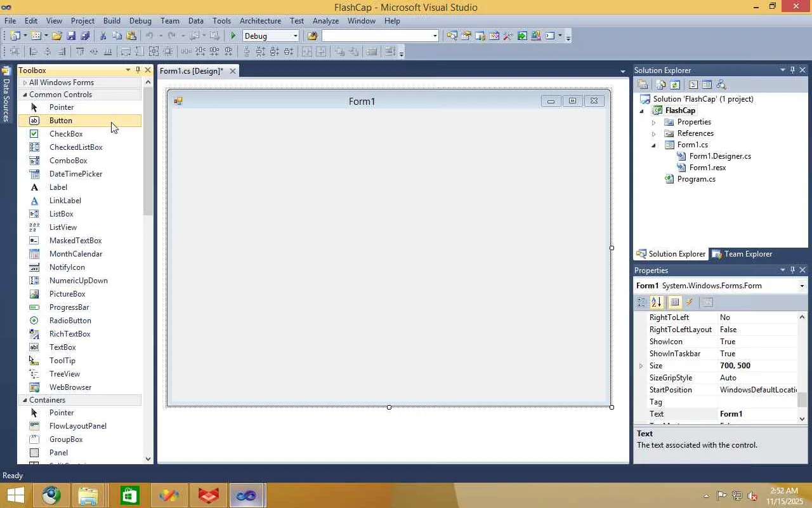
Task: Select the TextBox control in Toolbox
Action: point(79,347)
